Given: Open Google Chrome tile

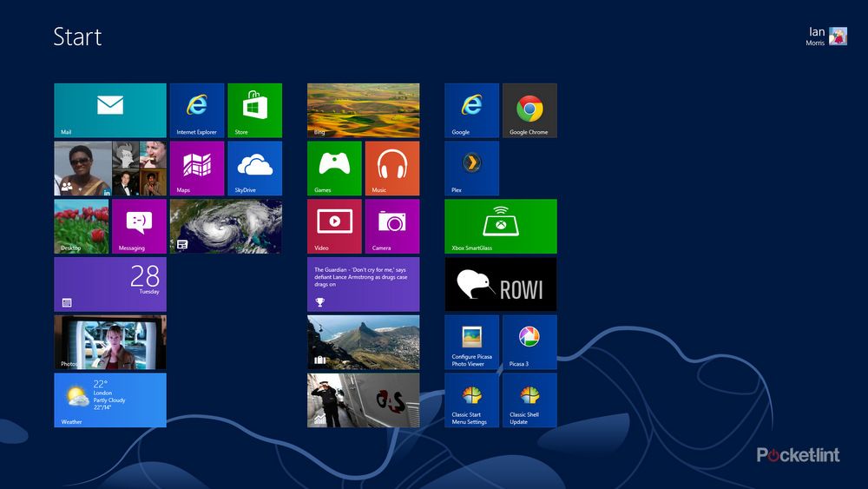Looking at the screenshot, I should 529,110.
